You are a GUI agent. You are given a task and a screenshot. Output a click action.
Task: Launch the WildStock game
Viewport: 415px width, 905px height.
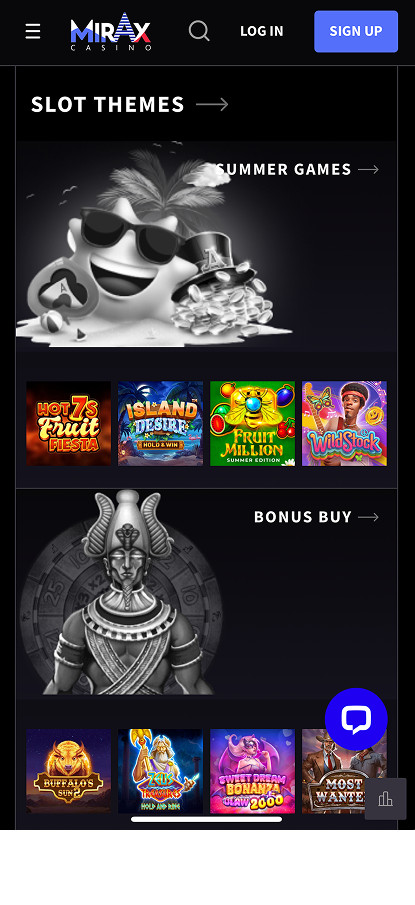point(345,424)
